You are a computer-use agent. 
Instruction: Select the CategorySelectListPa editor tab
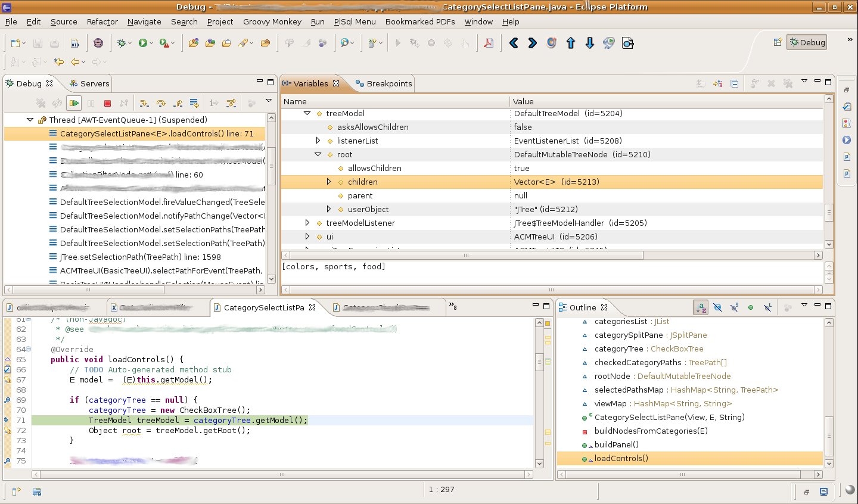click(x=264, y=307)
